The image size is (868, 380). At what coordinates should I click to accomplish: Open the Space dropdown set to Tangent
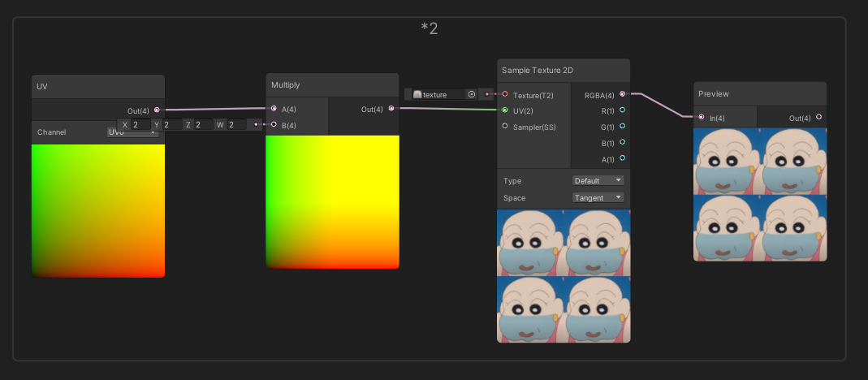[x=598, y=198]
